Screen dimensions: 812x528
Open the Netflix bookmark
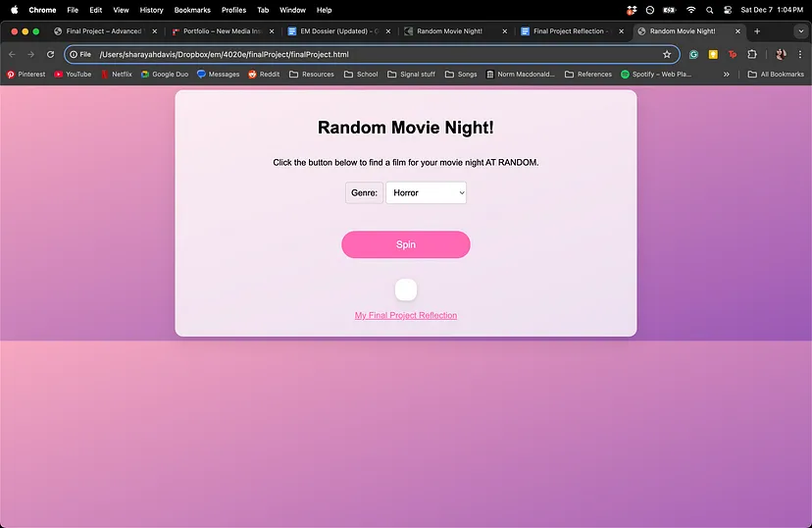click(116, 75)
